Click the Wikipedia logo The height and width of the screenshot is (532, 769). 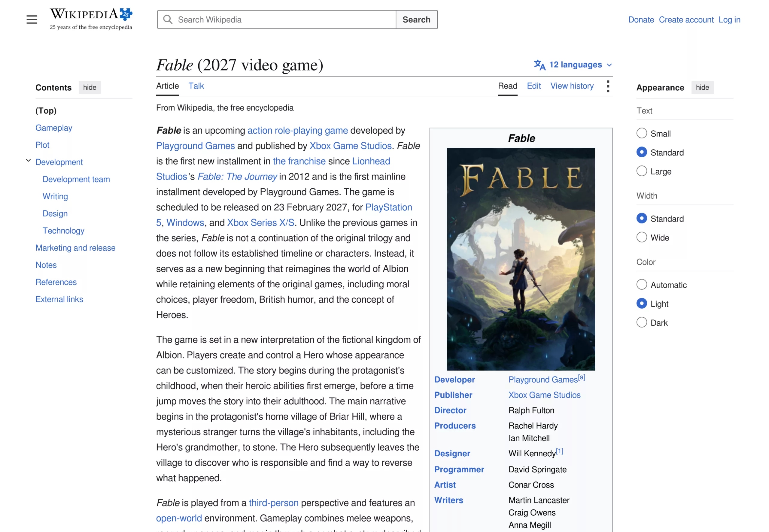point(91,19)
